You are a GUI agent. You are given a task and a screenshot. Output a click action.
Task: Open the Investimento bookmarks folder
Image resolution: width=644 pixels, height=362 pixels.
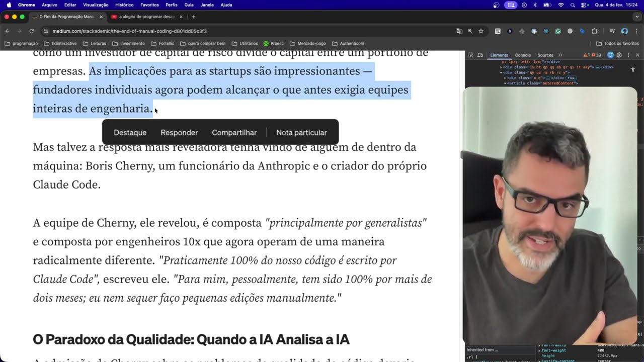(128, 44)
